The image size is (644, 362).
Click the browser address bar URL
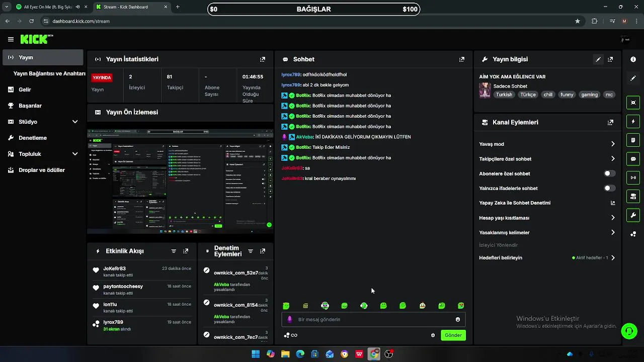pos(81,21)
